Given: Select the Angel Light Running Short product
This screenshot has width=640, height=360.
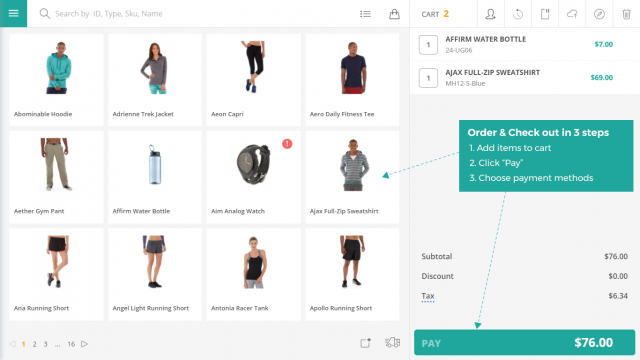Looking at the screenshot, I should click(155, 274).
